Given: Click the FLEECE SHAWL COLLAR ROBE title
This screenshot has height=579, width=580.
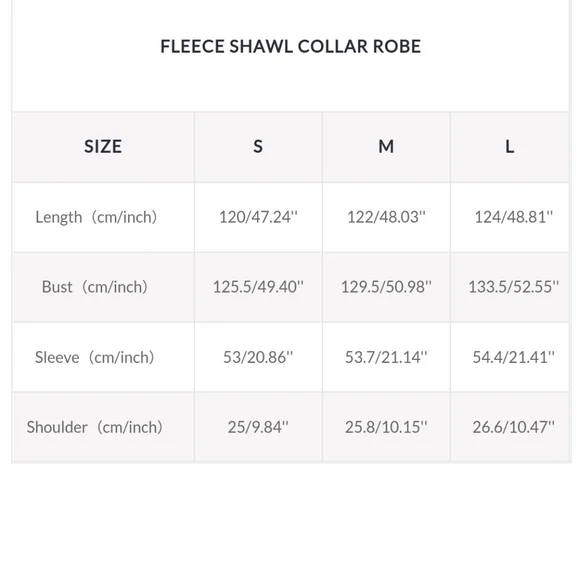Looking at the screenshot, I should pyautogui.click(x=290, y=47).
